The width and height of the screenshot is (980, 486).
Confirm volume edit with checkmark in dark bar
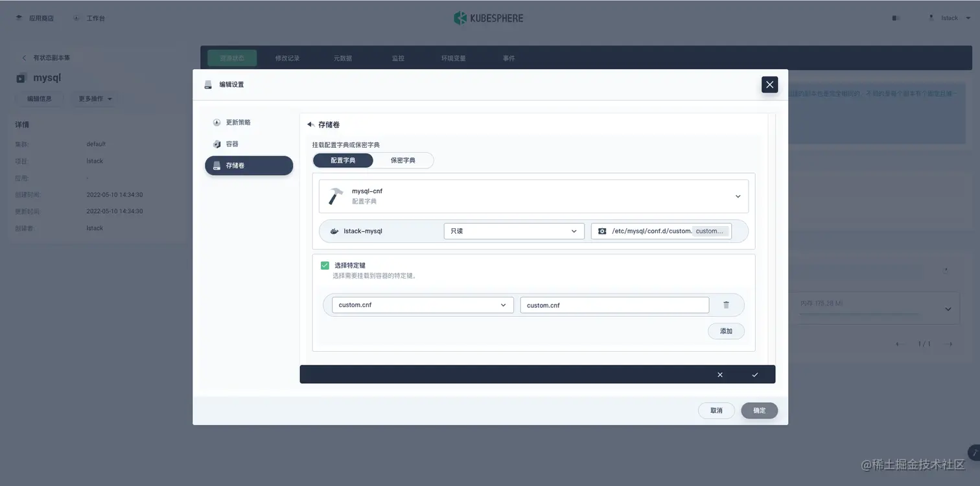click(755, 375)
